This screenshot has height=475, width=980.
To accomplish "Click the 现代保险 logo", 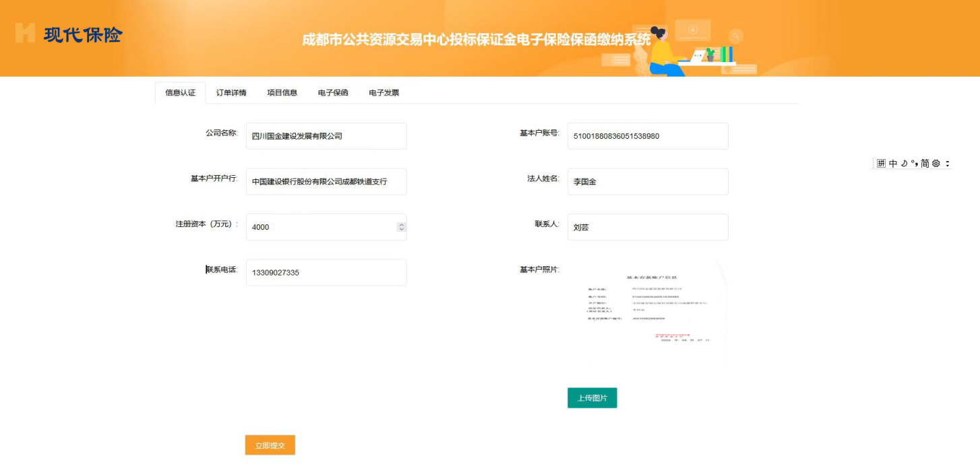I will tap(69, 34).
